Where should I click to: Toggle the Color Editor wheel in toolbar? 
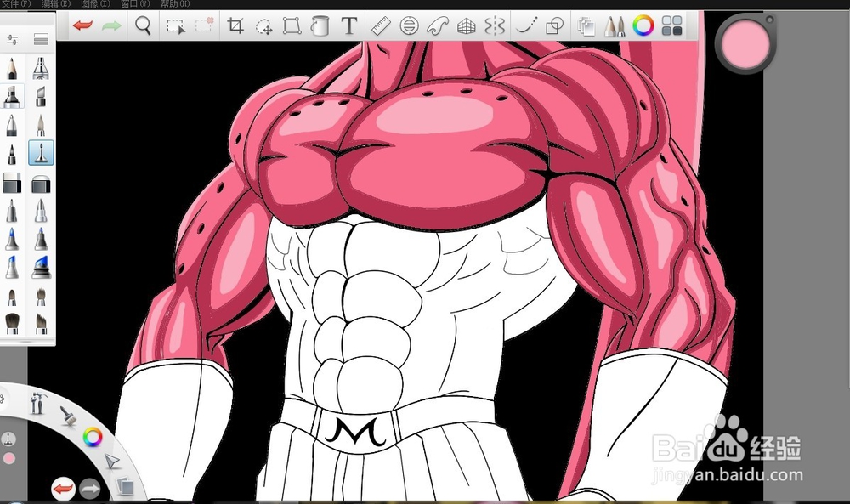tap(643, 25)
